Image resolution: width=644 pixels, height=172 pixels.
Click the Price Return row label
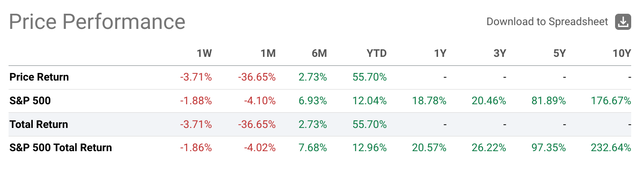click(39, 77)
